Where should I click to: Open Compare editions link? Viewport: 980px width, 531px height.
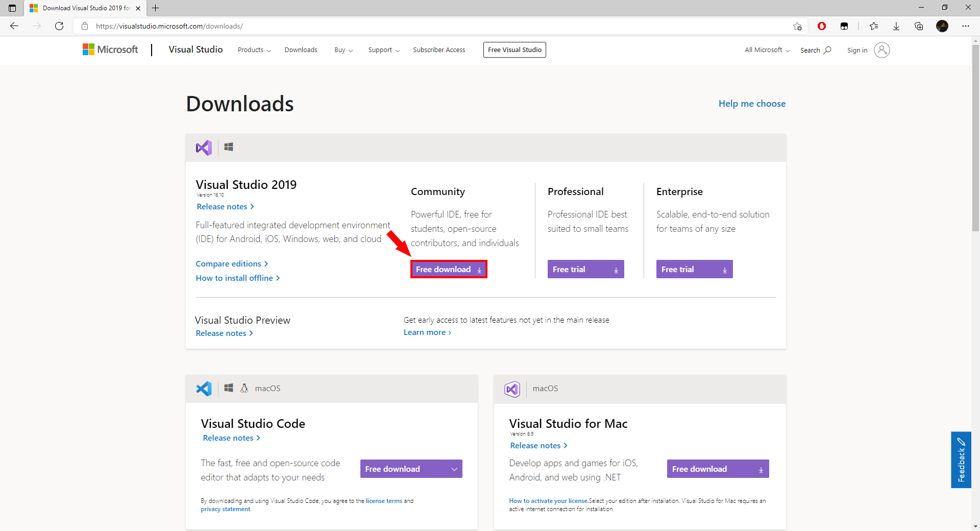pyautogui.click(x=232, y=264)
